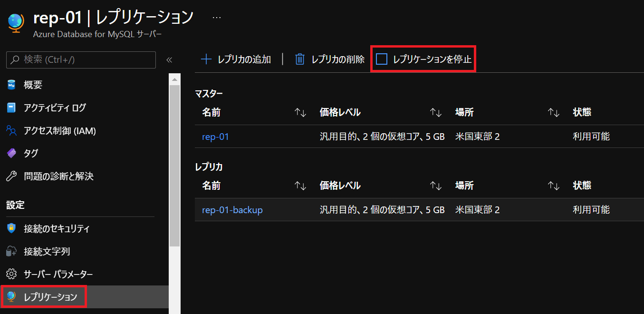Viewport: 644px width, 314px height.
Task: Click the rep-01 globe server icon in header
Action: 16,24
